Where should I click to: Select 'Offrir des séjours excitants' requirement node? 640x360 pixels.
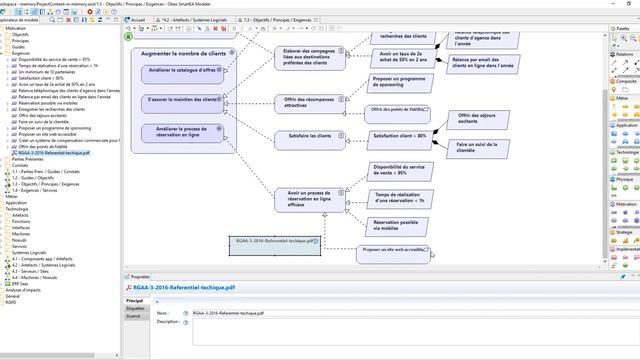pos(478,120)
